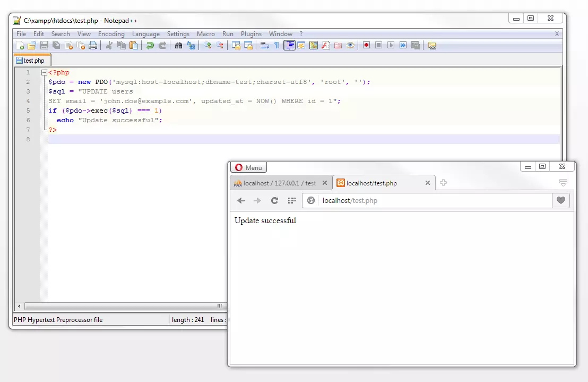This screenshot has height=382, width=588.
Task: Open Opera's speed dial grid icon
Action: tap(291, 200)
